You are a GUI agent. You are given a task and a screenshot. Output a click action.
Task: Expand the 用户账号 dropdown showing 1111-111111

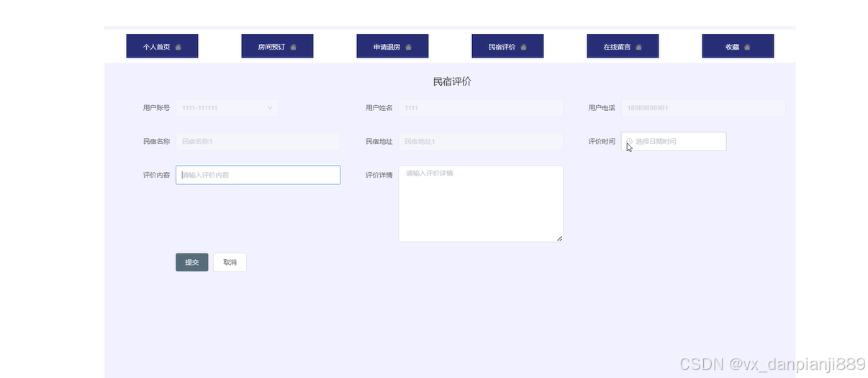pyautogui.click(x=227, y=108)
